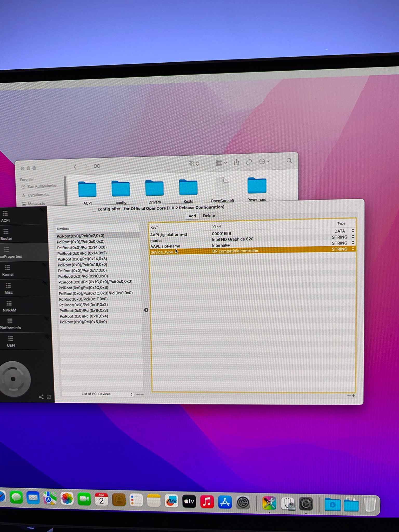Click the Finder search magnifier icon
The image size is (399, 532).
click(289, 161)
